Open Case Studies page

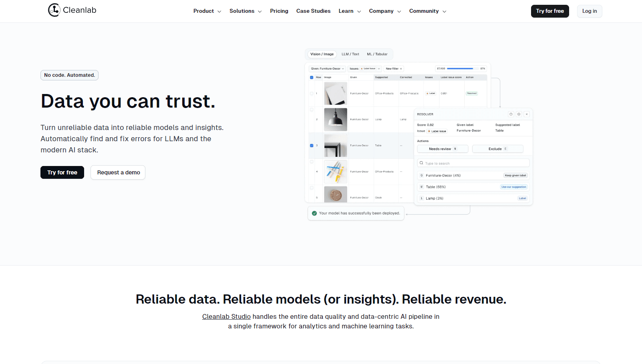(x=313, y=11)
